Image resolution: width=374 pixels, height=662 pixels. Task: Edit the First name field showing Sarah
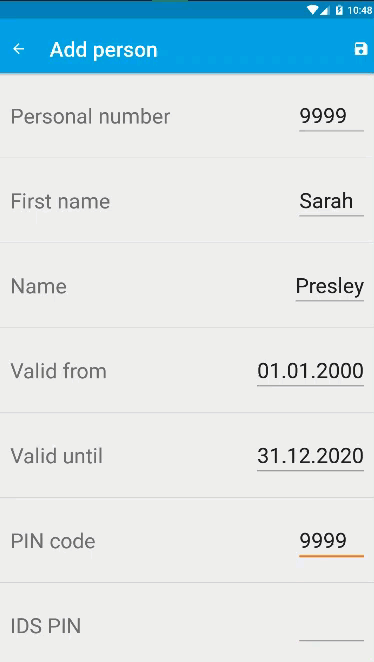tap(331, 201)
